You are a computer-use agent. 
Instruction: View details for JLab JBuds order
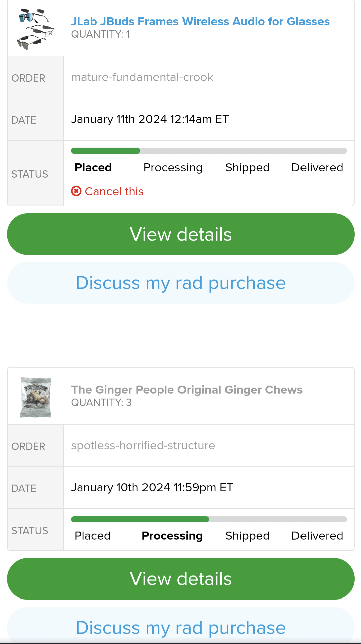pyautogui.click(x=180, y=234)
